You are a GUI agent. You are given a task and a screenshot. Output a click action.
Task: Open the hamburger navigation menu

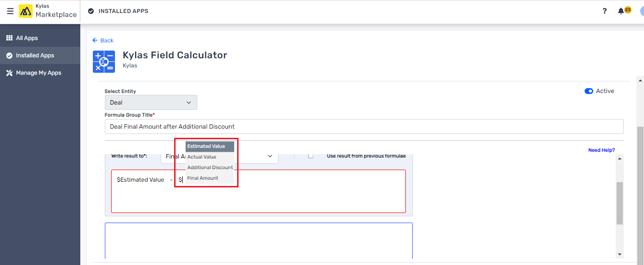pos(10,11)
